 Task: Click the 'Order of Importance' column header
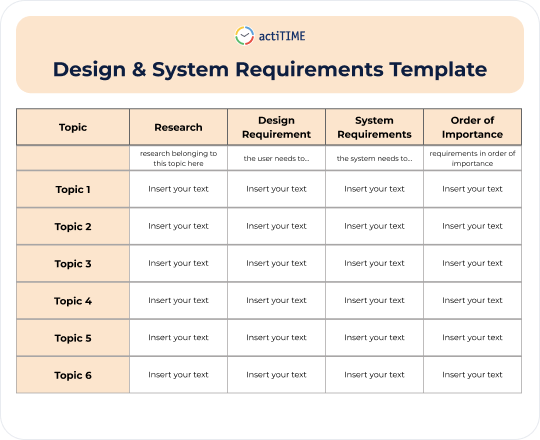pyautogui.click(x=472, y=127)
